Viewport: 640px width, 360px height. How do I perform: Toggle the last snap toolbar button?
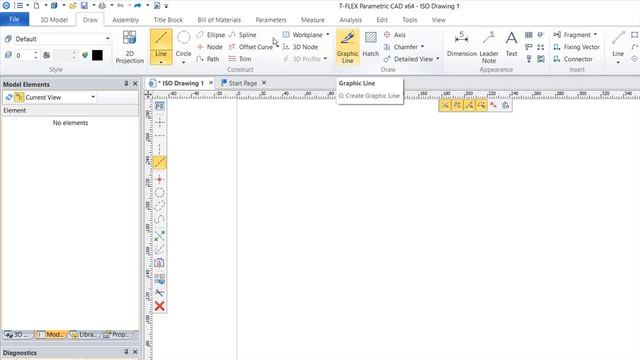click(506, 105)
